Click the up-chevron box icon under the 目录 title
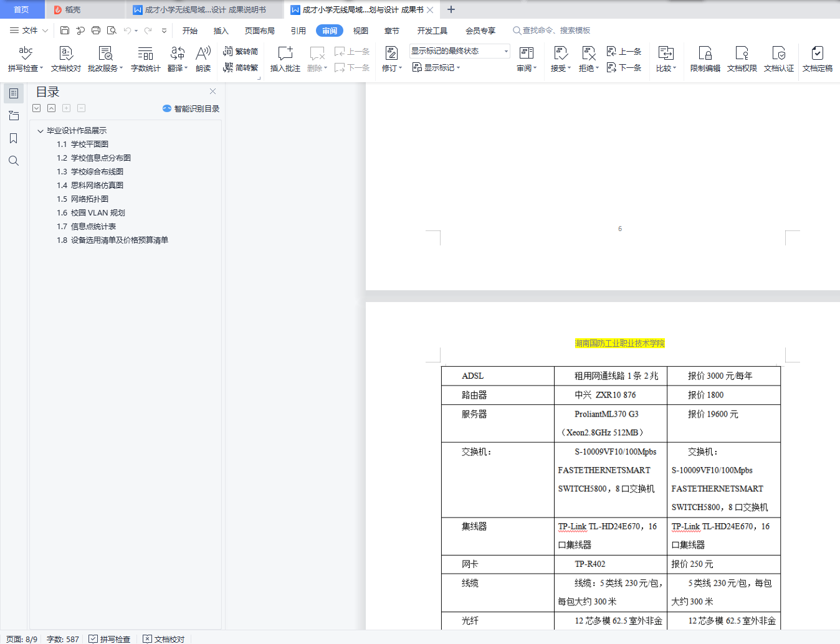Viewport: 840px width, 644px height. click(x=52, y=108)
